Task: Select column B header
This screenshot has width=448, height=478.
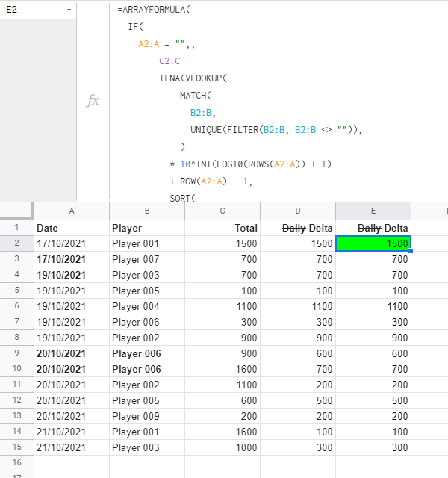Action: pos(147,211)
